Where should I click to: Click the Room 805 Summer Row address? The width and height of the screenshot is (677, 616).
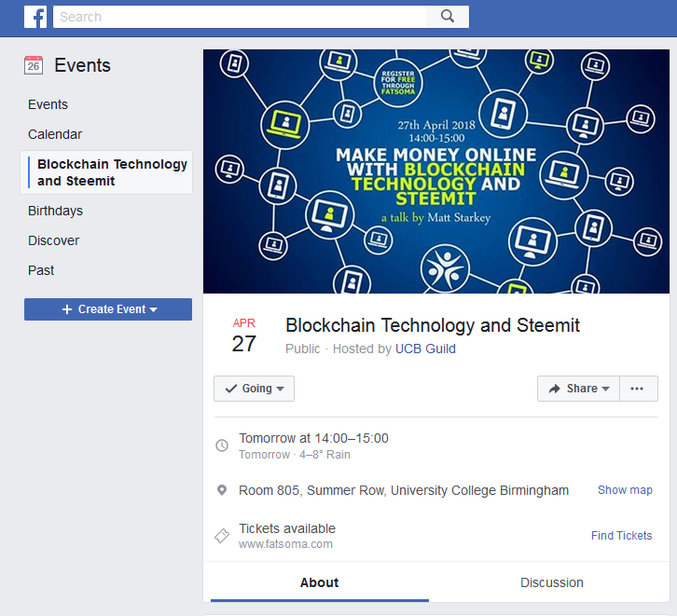404,490
